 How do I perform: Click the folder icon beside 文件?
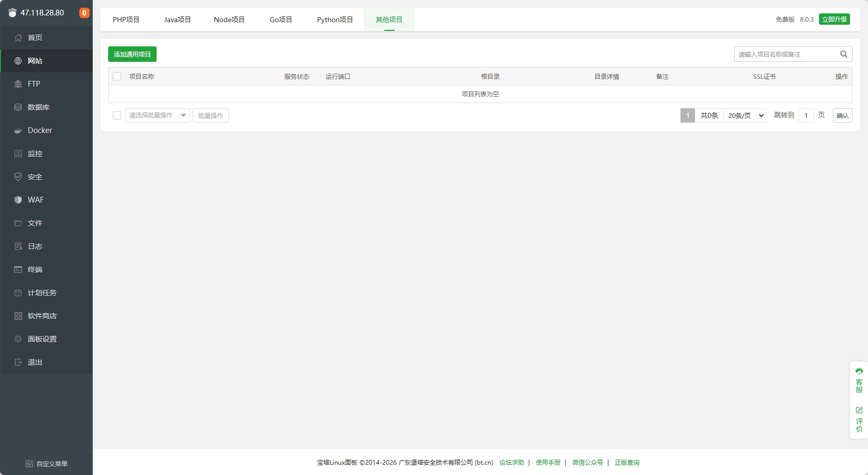click(x=18, y=223)
